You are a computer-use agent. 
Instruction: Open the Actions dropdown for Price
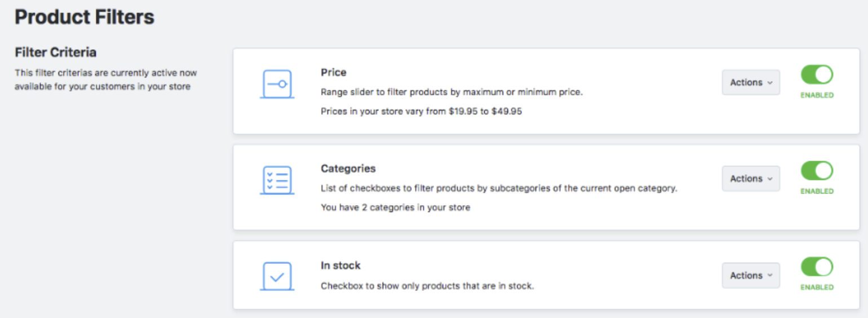coord(751,82)
